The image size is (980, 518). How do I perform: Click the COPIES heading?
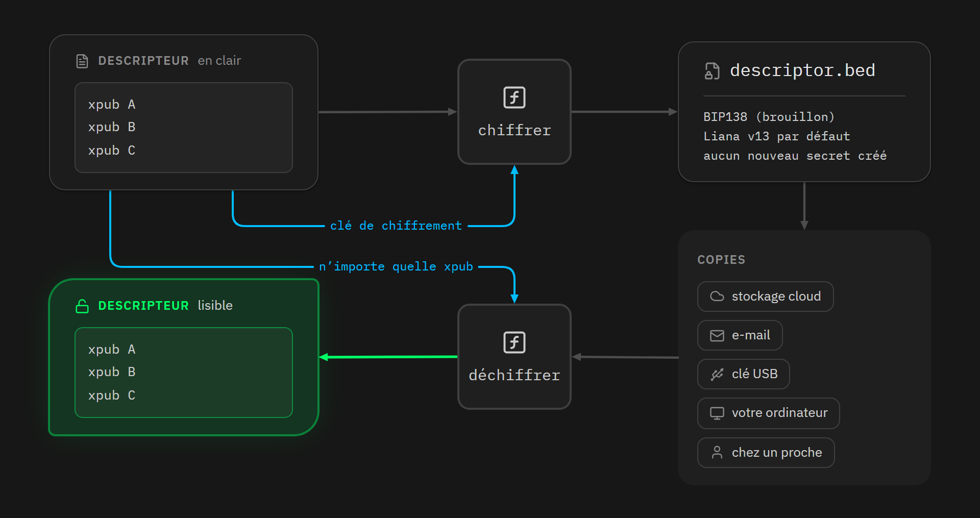721,260
